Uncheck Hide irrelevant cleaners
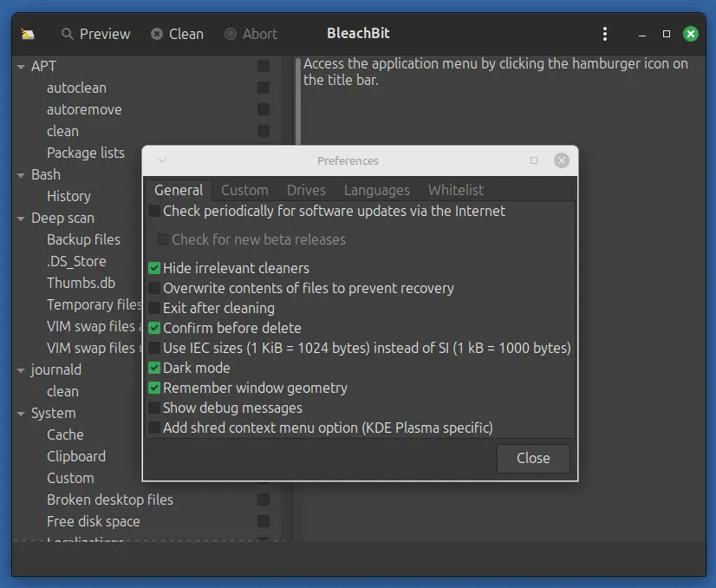716x588 pixels. (153, 268)
